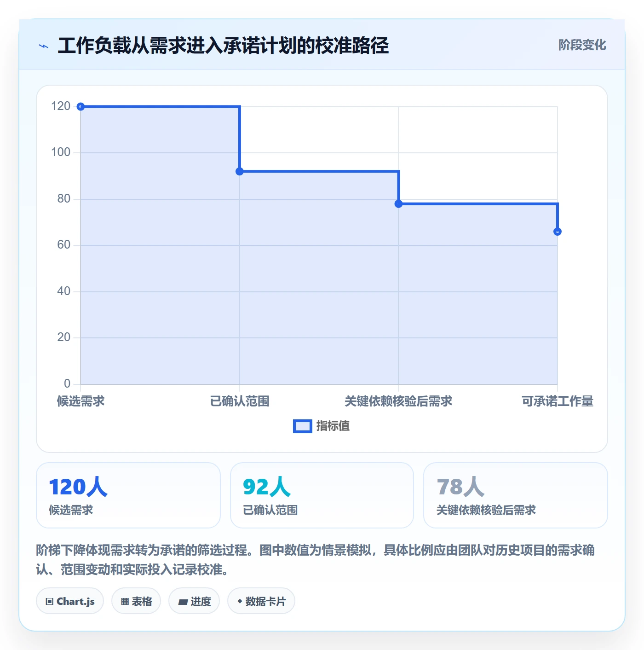644x650 pixels.
Task: Click the lightning icon beside the title
Action: 44,46
